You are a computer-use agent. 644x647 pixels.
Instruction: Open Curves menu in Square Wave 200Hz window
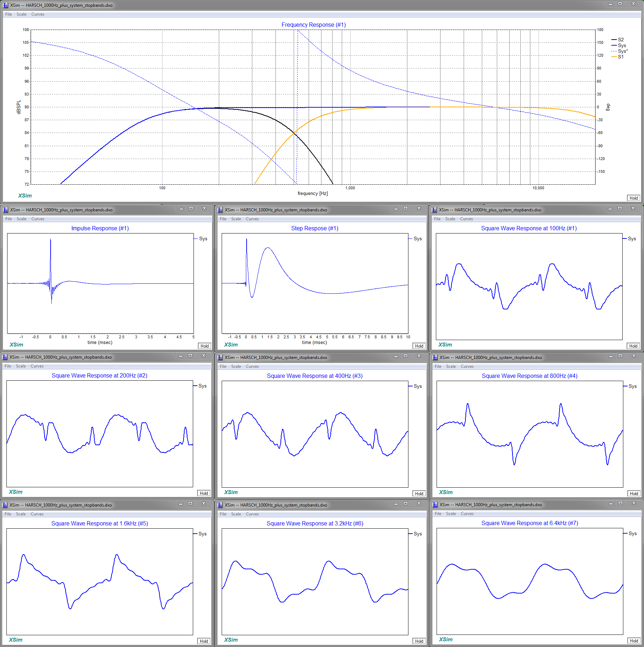pyautogui.click(x=37, y=366)
